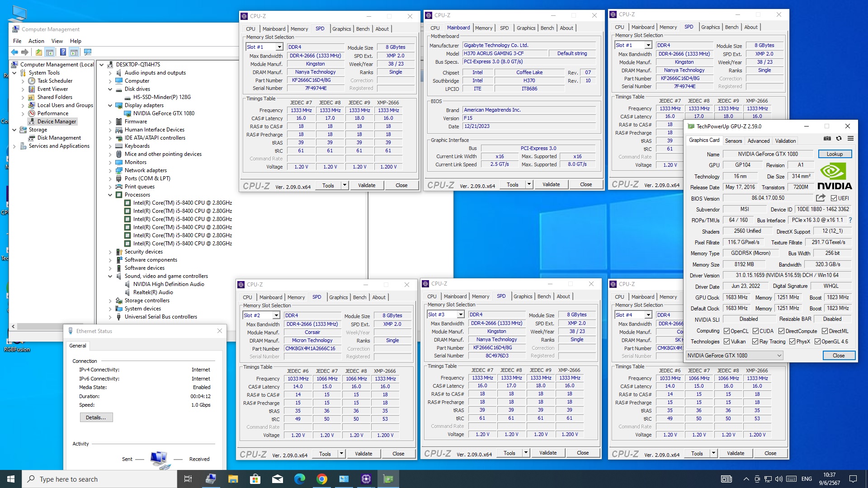Toggle the Vulkan checkbox
The image size is (868, 488).
727,342
